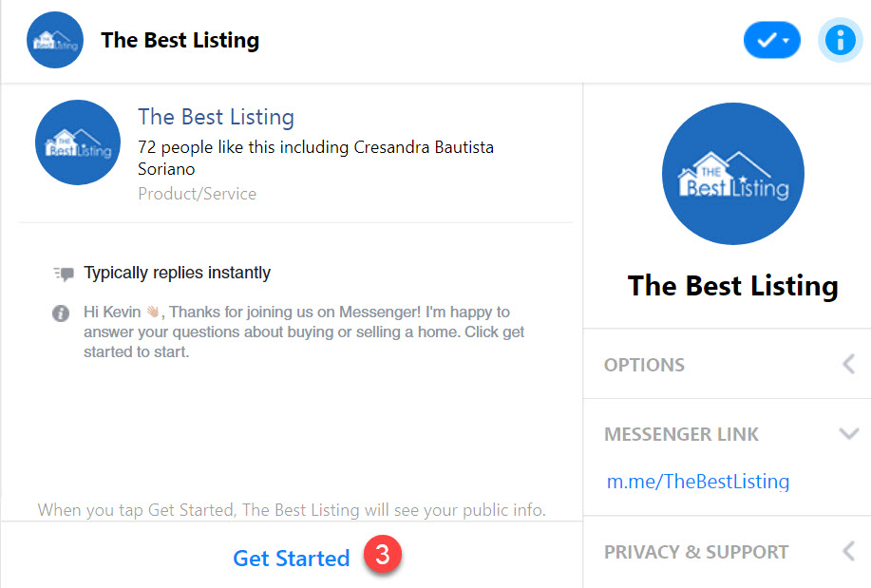Select the OPTIONS sidebar heading
The width and height of the screenshot is (871, 588).
coord(644,365)
